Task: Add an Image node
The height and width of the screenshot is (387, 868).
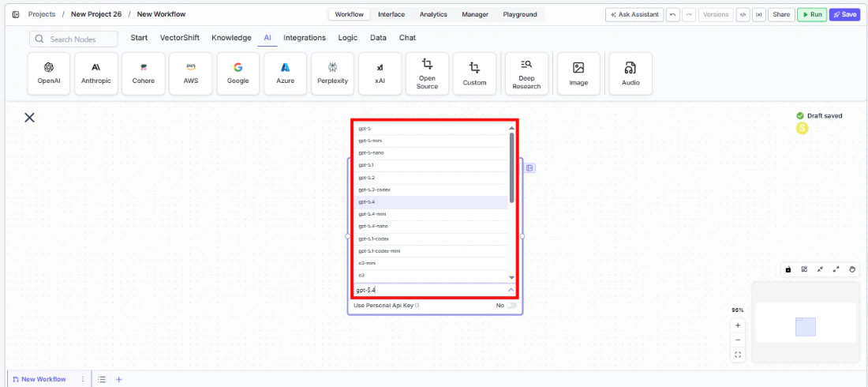Action: click(x=578, y=73)
